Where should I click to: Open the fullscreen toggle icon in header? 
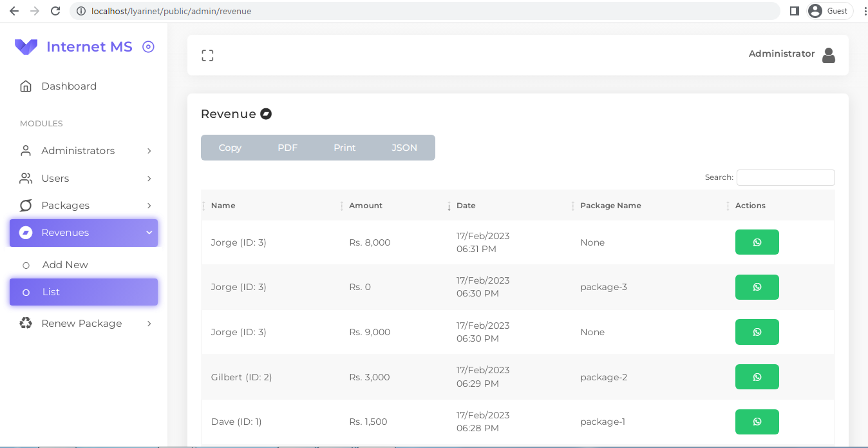(207, 55)
